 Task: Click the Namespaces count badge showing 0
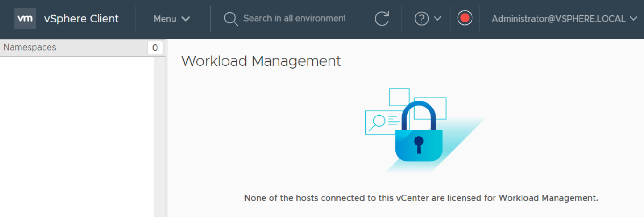tap(155, 48)
